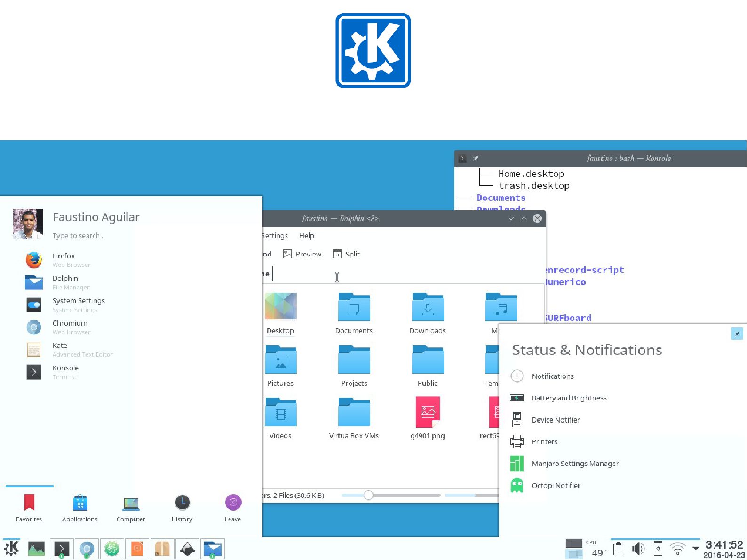Click Faustino Aguilar's user avatar

click(x=28, y=224)
